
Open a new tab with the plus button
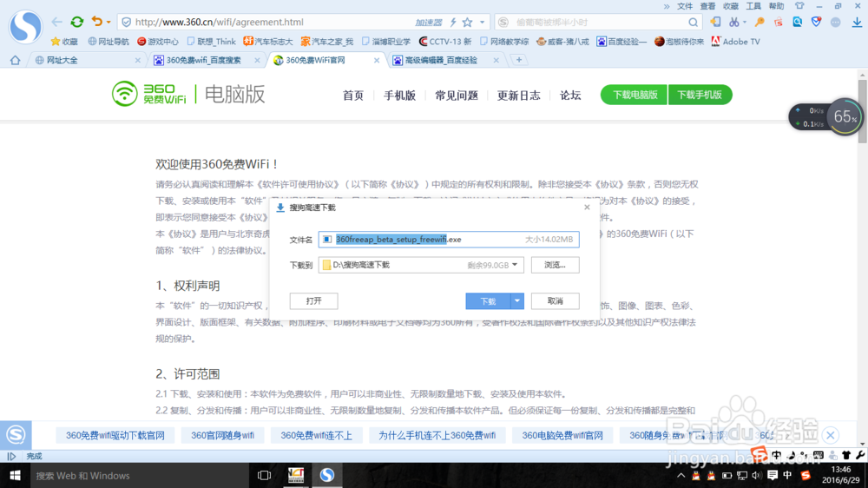point(519,60)
